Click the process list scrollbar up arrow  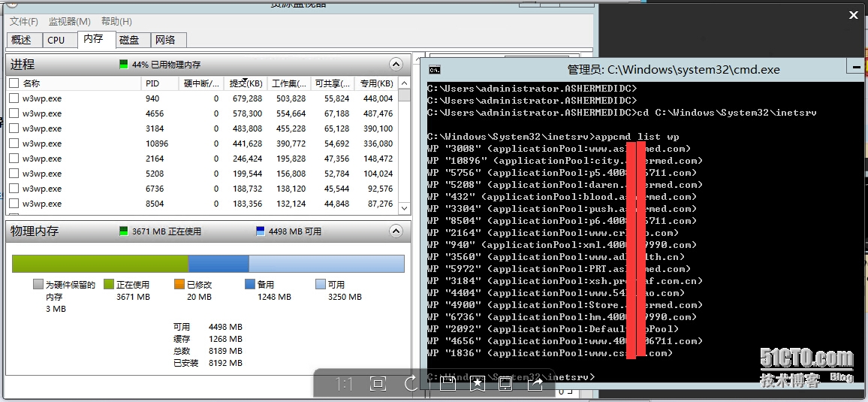405,83
